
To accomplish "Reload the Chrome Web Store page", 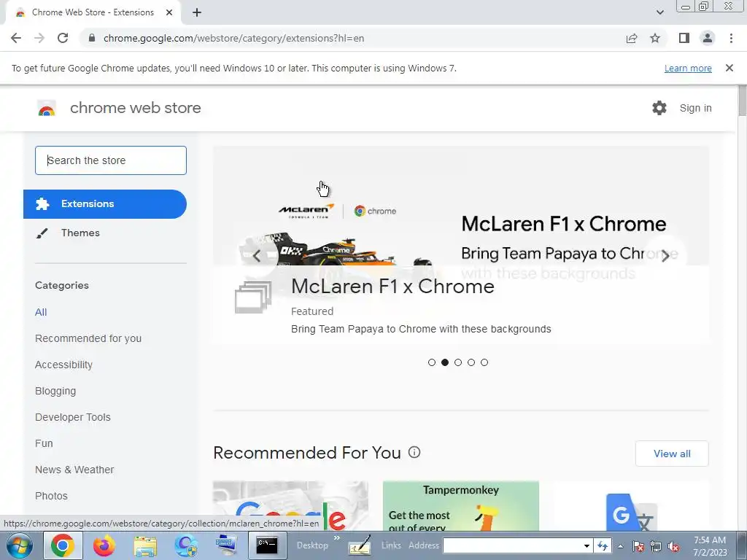I will [63, 38].
